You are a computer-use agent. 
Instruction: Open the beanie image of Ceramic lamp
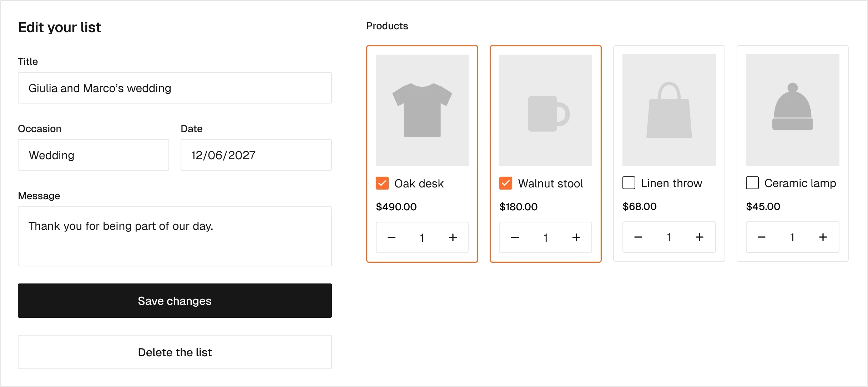click(793, 110)
